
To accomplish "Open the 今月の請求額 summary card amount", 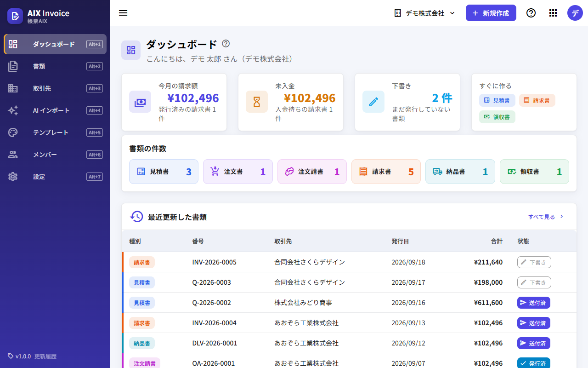I will click(x=193, y=98).
